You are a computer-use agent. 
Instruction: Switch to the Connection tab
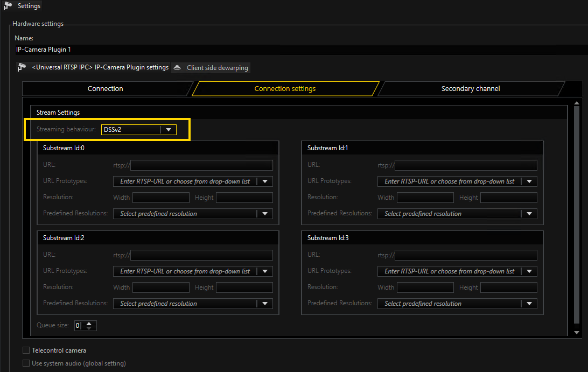(105, 88)
